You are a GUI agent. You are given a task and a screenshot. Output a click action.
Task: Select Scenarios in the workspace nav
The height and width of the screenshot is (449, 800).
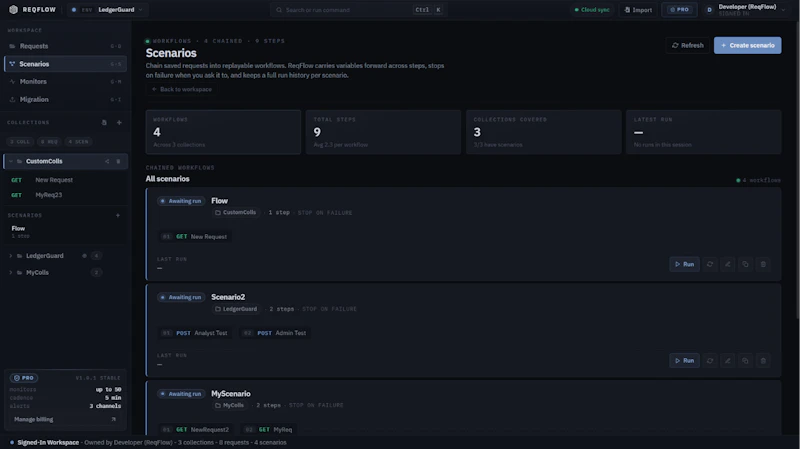(65, 64)
